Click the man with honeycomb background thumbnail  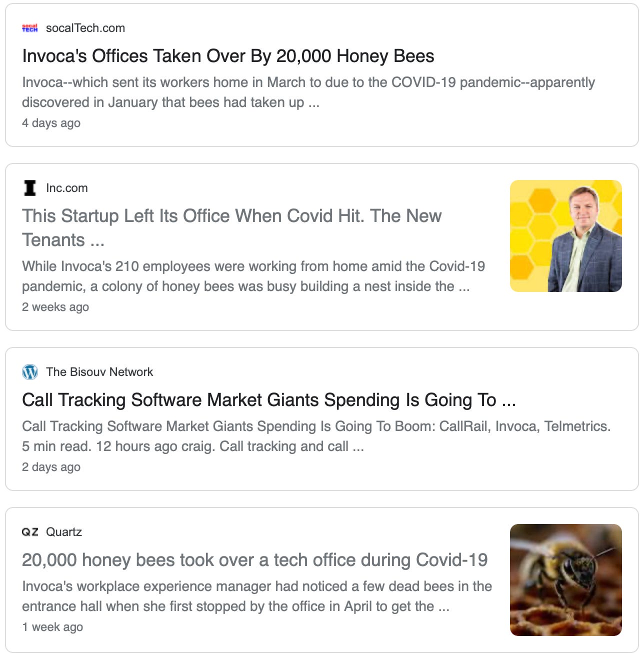(565, 236)
